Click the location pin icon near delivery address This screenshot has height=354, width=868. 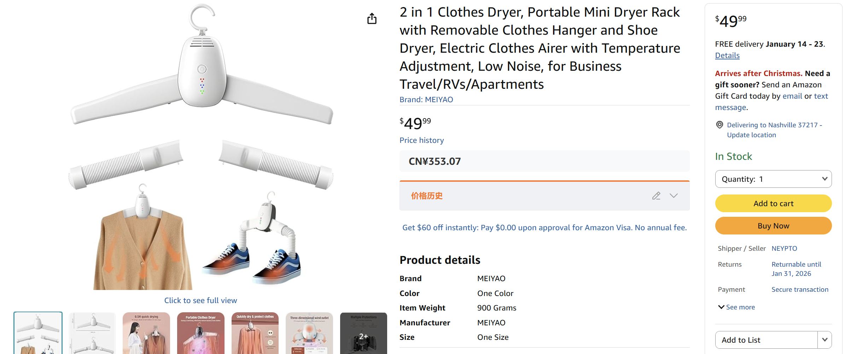pos(720,125)
